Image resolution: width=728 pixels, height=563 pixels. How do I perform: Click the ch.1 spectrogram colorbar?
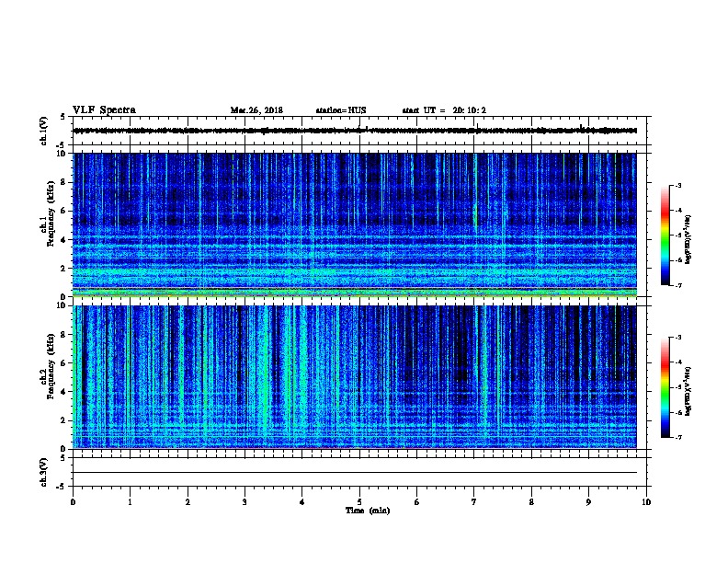(665, 236)
